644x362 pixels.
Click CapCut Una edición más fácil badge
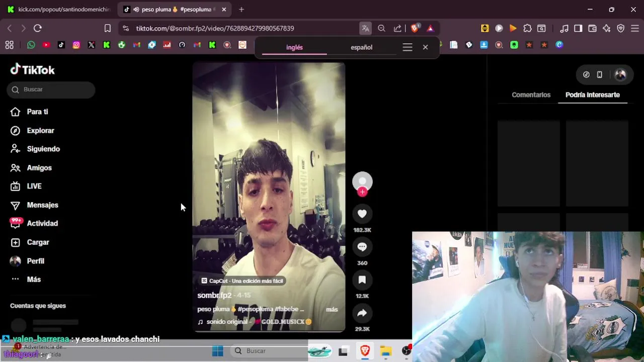pyautogui.click(x=243, y=281)
